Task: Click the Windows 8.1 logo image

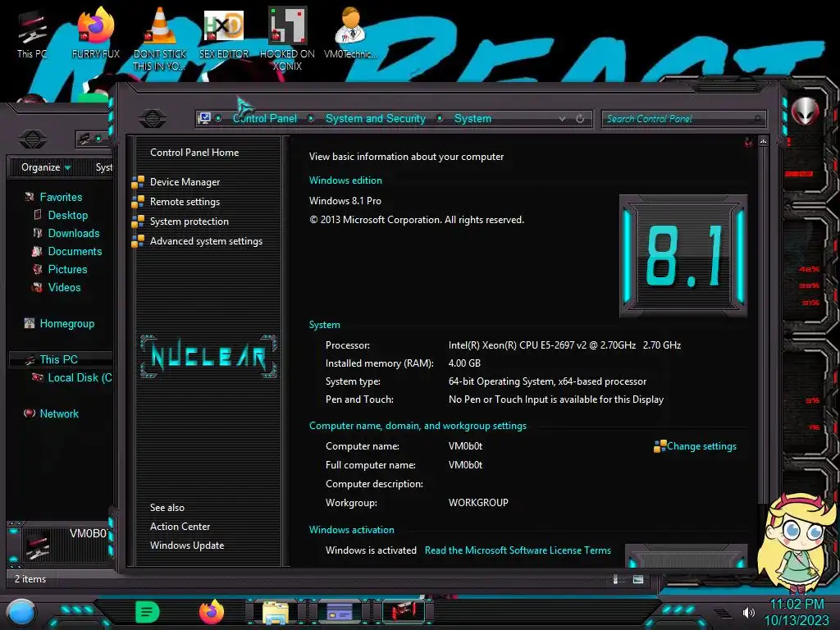Action: tap(683, 256)
